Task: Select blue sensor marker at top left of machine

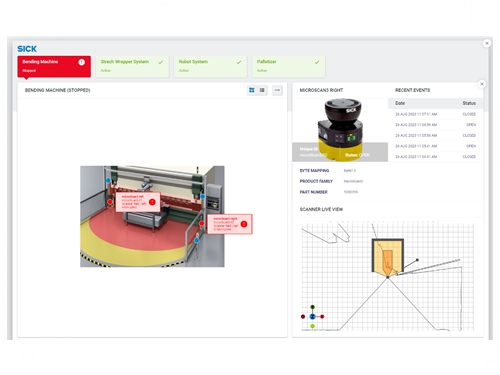Action: coord(108,180)
